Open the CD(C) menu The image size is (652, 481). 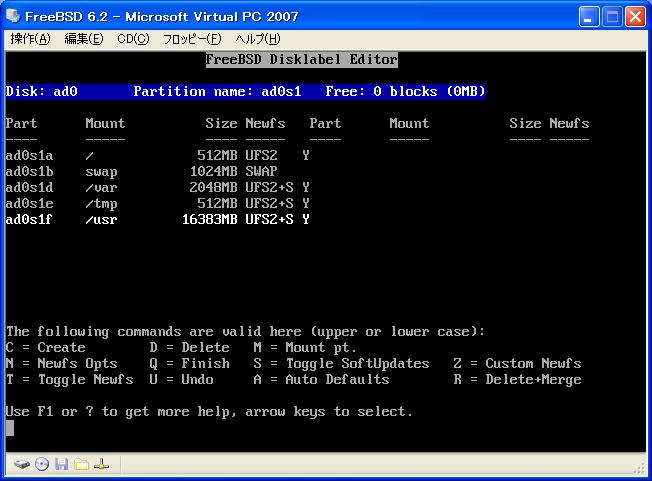point(133,39)
